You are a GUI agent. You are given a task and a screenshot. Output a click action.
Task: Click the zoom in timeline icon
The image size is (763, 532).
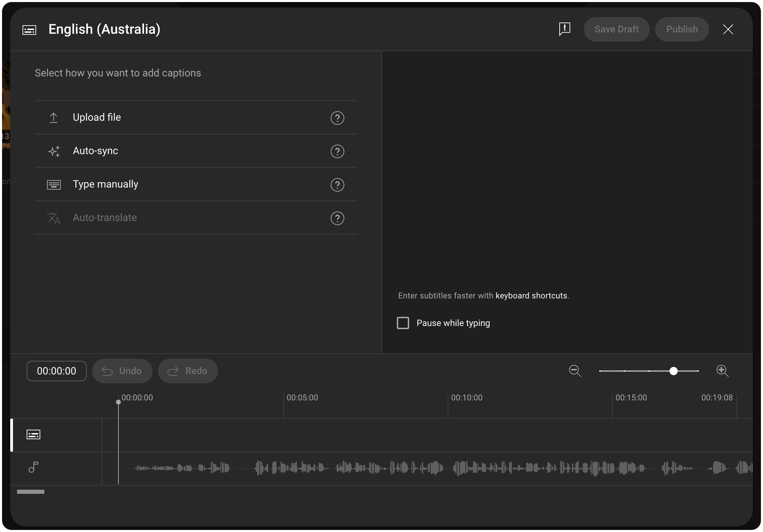(x=722, y=371)
